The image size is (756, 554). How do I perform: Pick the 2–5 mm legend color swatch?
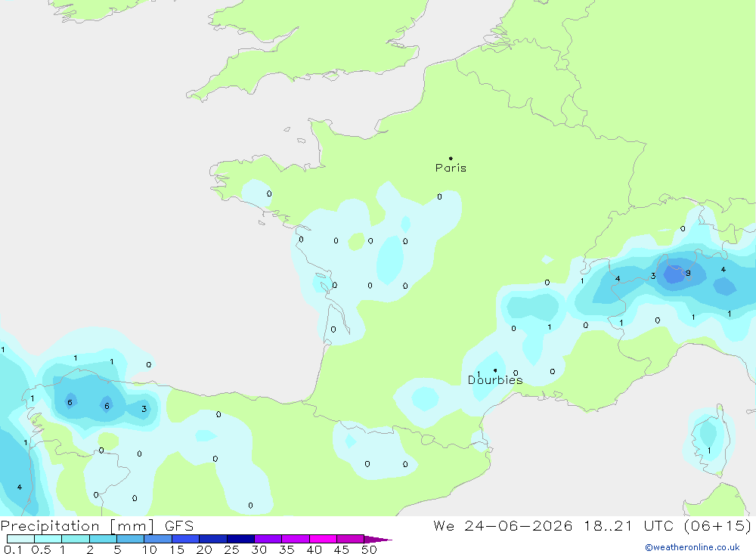pyautogui.click(x=103, y=539)
